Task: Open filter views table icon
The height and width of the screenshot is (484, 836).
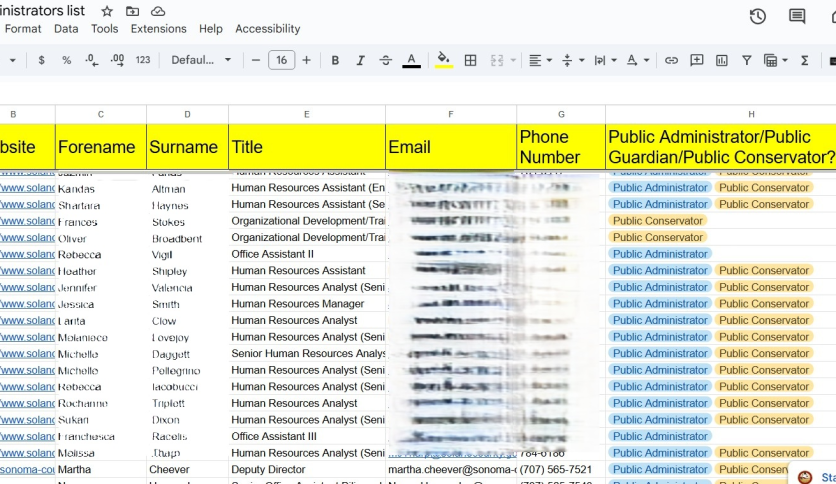Action: pos(770,60)
